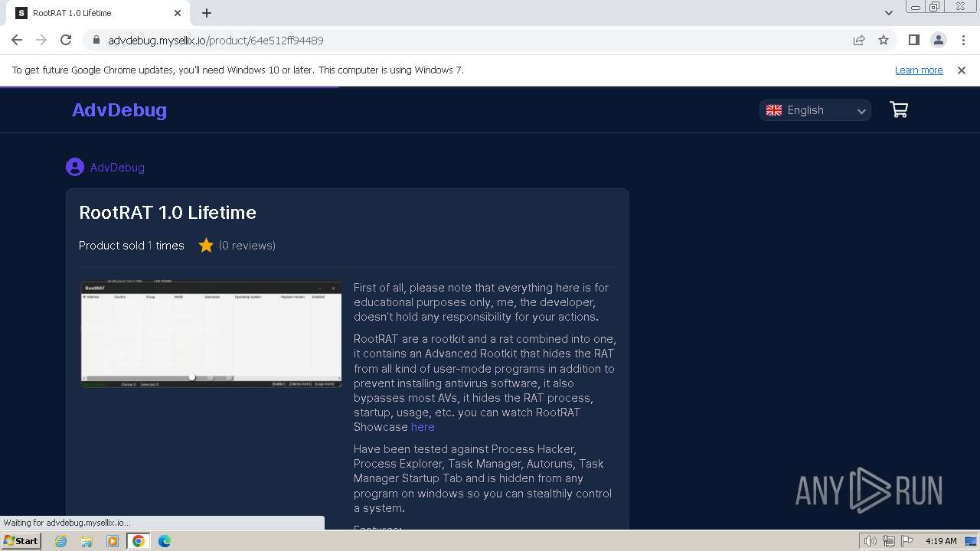Click the (0 reviews) text

pos(247,246)
